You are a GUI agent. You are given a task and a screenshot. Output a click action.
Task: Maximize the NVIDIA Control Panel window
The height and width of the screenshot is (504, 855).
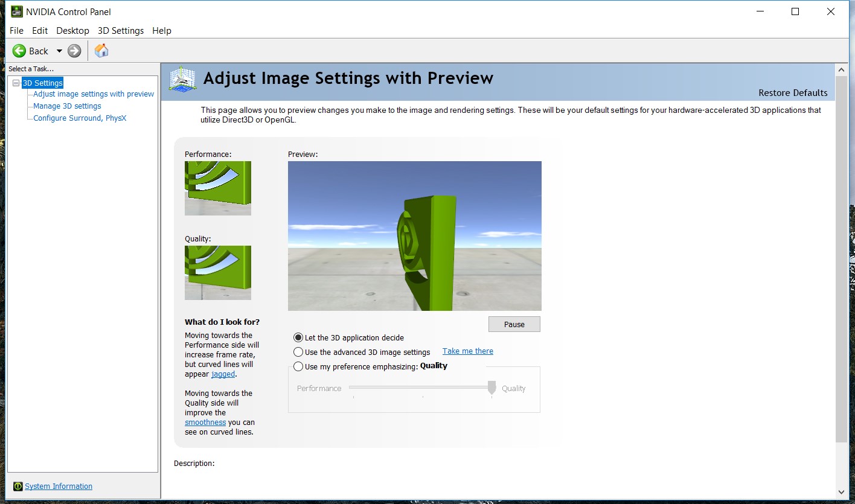(795, 11)
